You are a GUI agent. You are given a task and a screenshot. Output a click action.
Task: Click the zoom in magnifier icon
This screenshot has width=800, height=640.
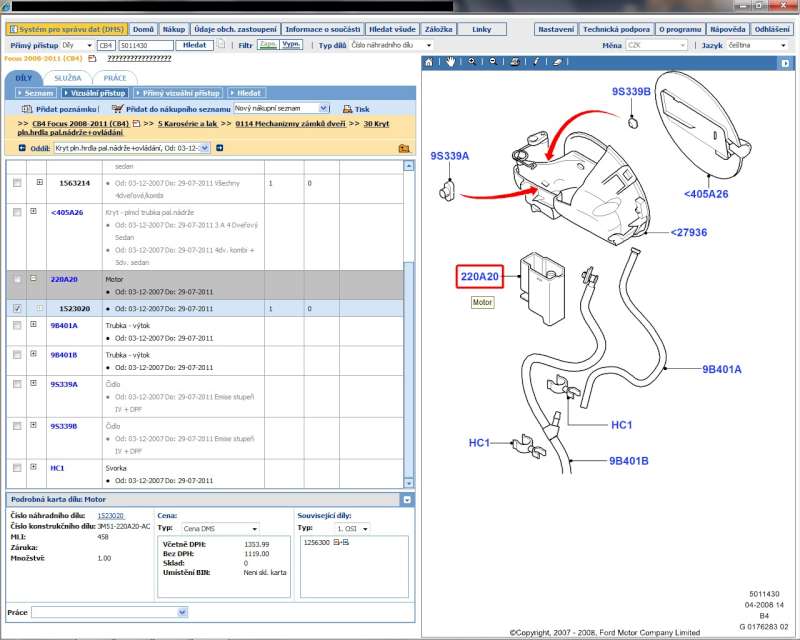(472, 62)
